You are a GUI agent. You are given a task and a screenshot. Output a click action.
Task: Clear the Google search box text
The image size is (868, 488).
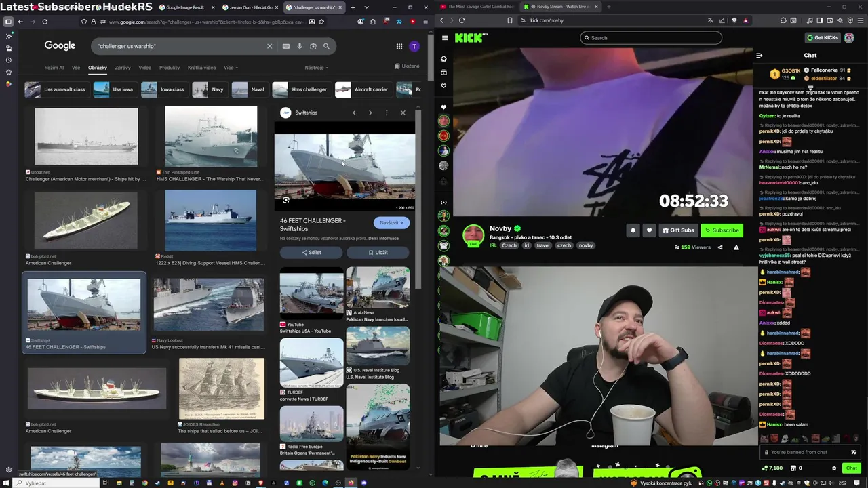pyautogui.click(x=269, y=46)
